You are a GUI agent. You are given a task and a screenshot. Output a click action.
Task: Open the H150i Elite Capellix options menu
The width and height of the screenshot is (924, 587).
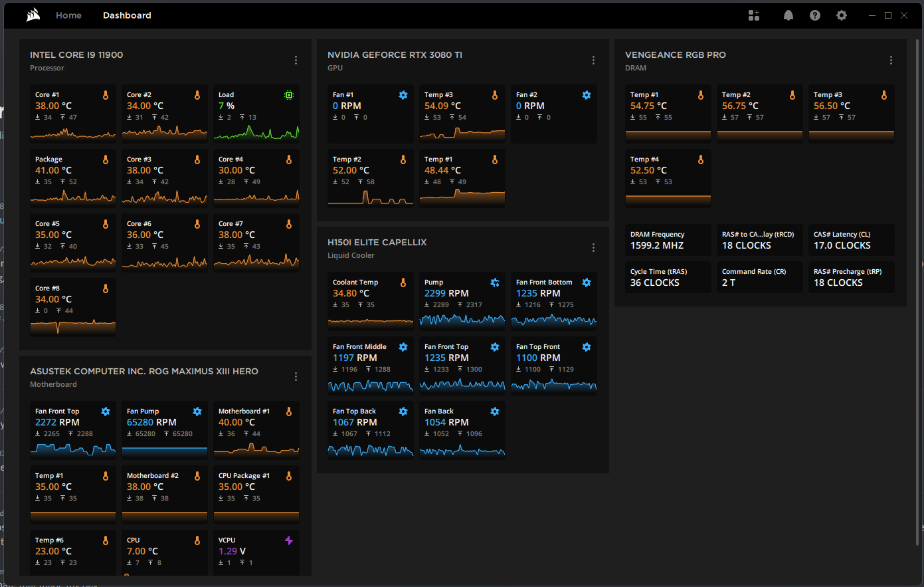pos(593,248)
